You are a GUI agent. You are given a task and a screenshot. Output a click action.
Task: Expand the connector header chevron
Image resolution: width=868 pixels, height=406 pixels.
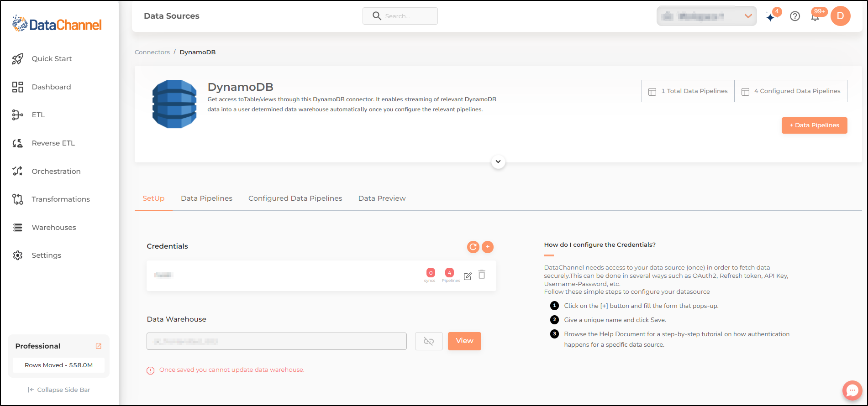tap(498, 161)
